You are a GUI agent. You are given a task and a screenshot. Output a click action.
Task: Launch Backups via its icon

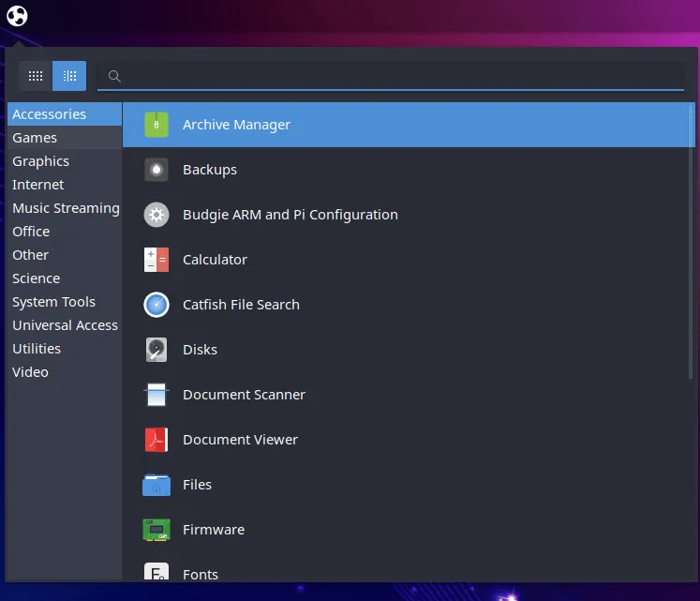(x=156, y=170)
